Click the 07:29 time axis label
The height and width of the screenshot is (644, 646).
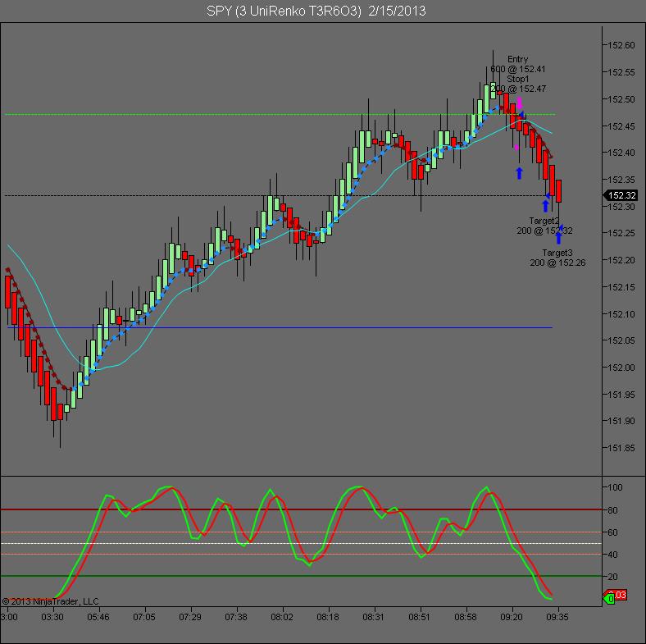[190, 617]
